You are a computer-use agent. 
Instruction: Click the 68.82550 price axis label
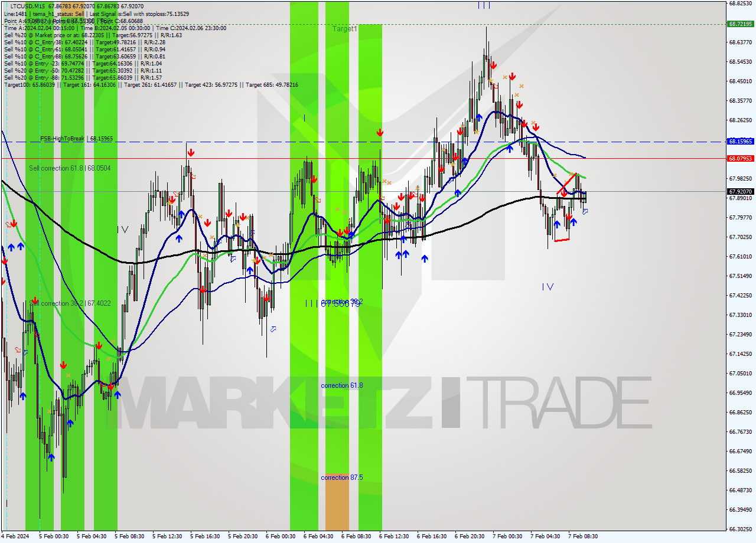pyautogui.click(x=740, y=3)
